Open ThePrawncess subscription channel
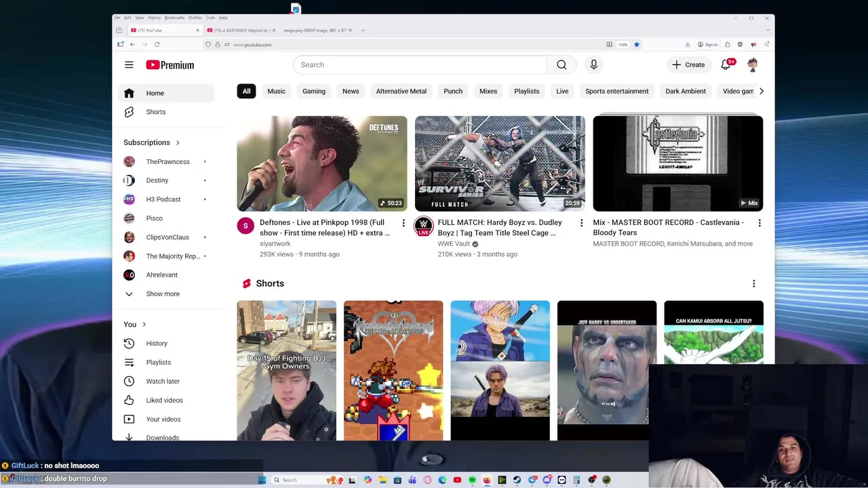Viewport: 868px width, 488px height. [165, 161]
